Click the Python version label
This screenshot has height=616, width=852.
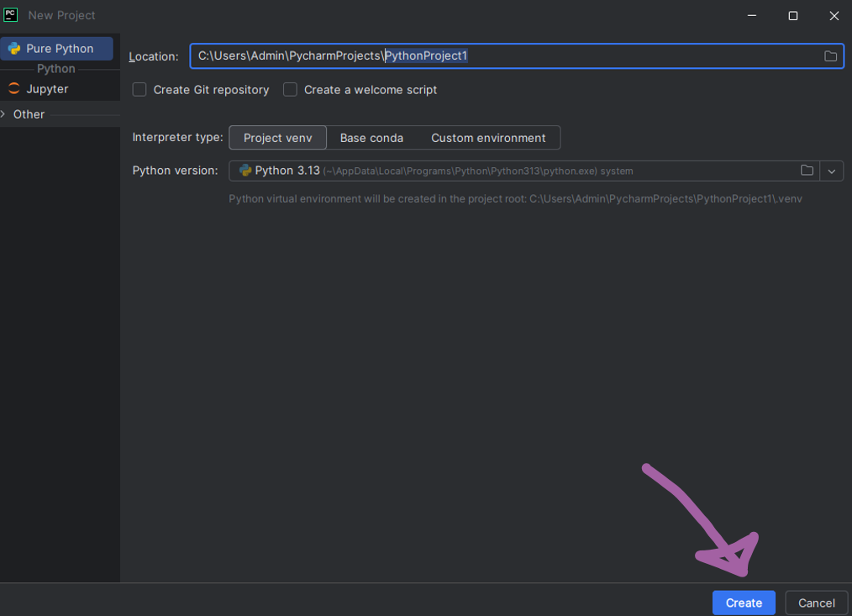175,170
